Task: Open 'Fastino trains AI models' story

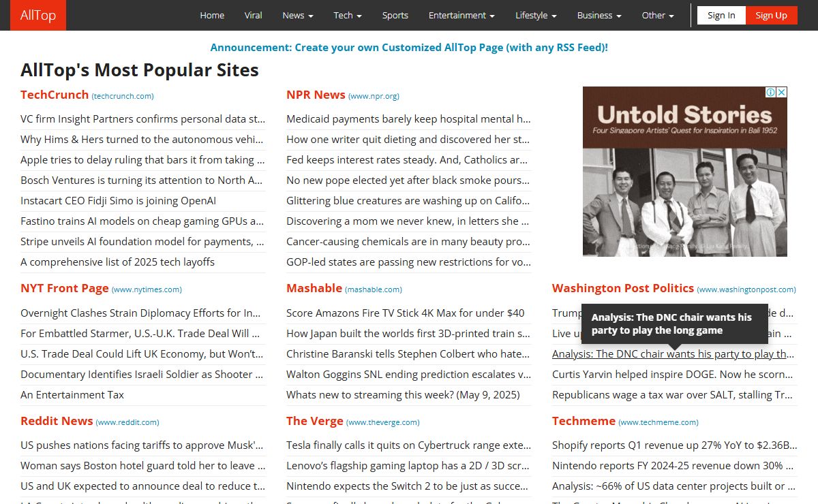Action: [143, 221]
